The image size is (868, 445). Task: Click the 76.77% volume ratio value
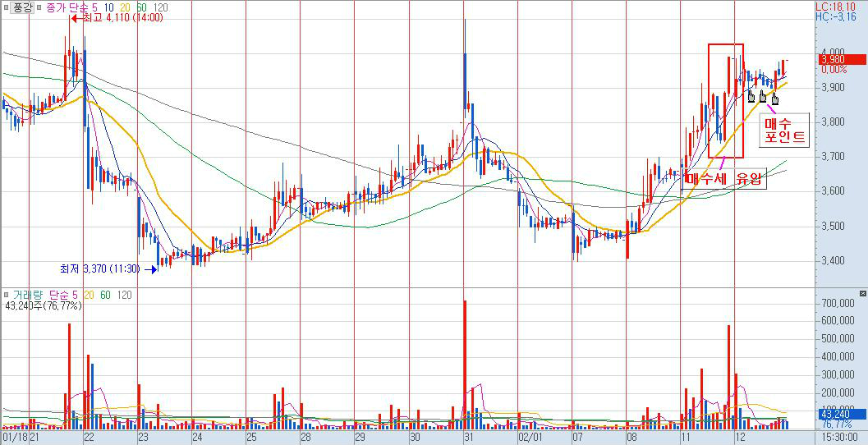pos(836,424)
